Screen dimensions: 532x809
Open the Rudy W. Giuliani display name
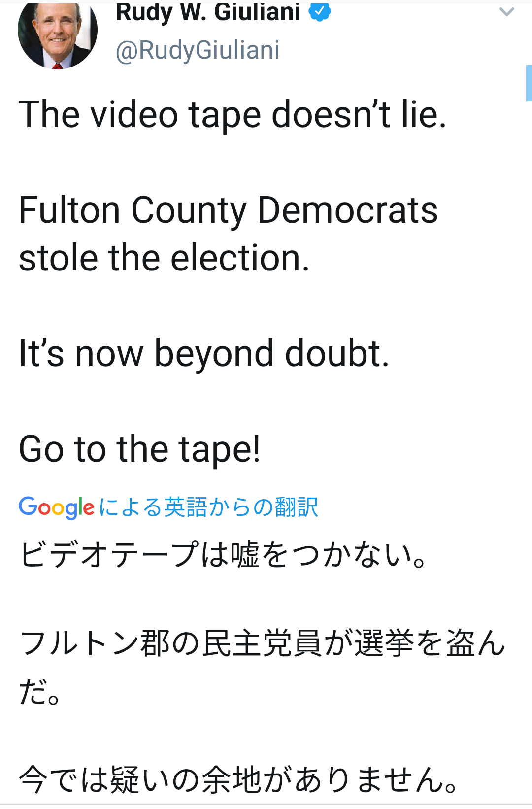point(208,12)
